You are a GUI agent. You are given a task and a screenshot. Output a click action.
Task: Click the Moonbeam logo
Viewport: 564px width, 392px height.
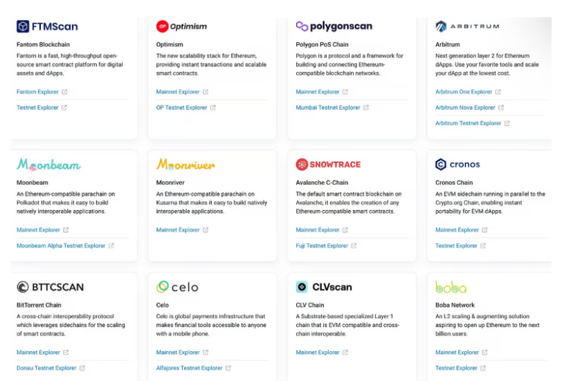tap(48, 165)
